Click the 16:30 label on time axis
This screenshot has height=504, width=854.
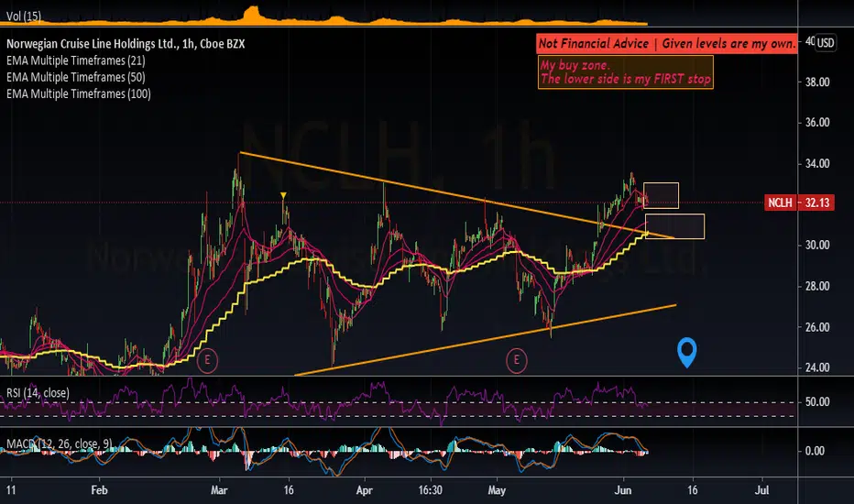coord(431,490)
